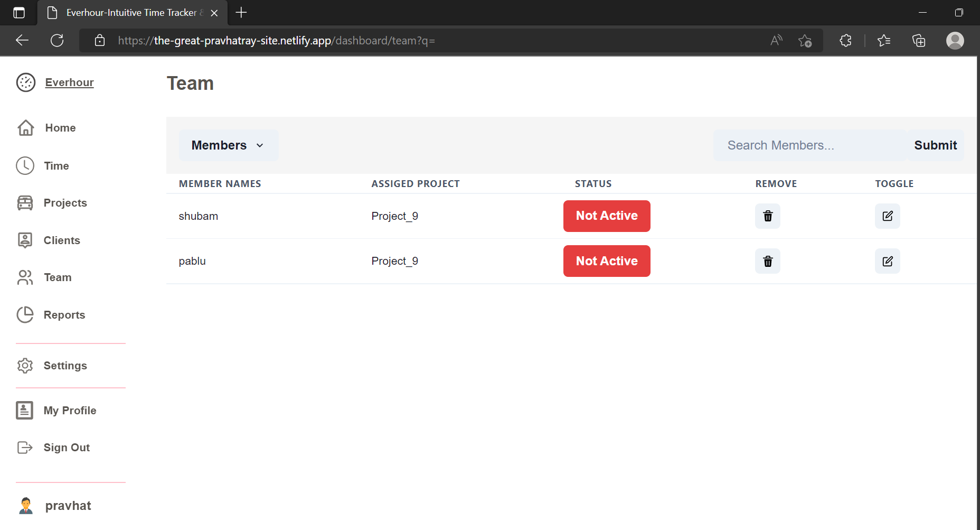Viewport: 980px width, 530px height.
Task: Go to Home in sidebar
Action: (x=60, y=128)
